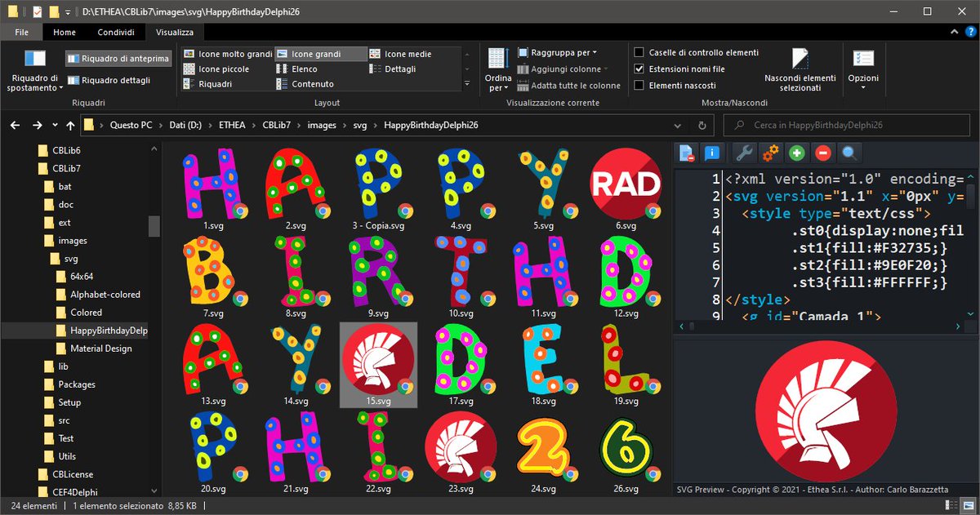Click Questo PC in the address bar
Viewport: 980px width, 515px height.
131,125
